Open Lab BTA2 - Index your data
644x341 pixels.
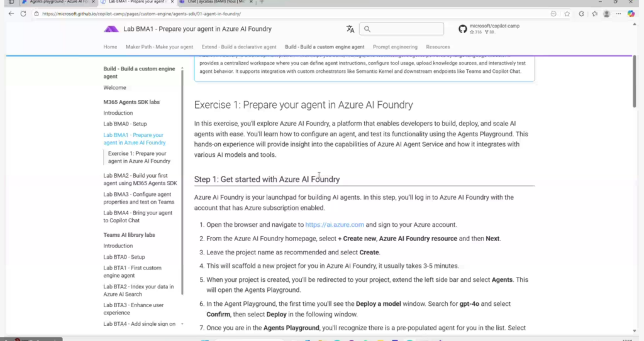138,290
